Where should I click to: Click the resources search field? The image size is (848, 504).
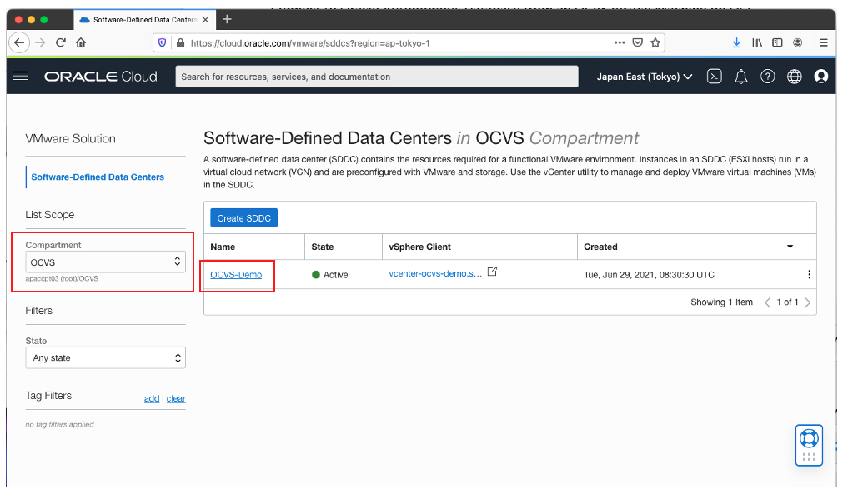click(x=375, y=76)
